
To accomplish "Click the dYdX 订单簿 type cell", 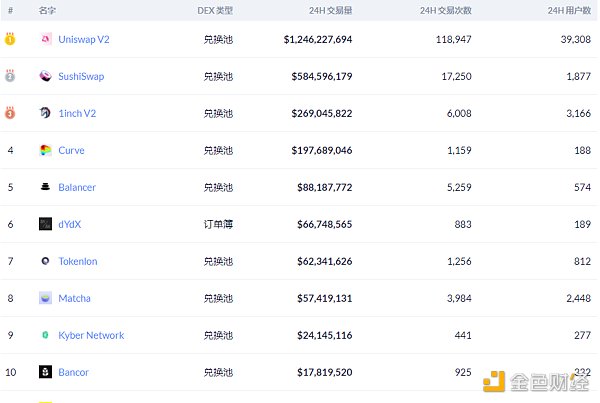I will [x=218, y=224].
